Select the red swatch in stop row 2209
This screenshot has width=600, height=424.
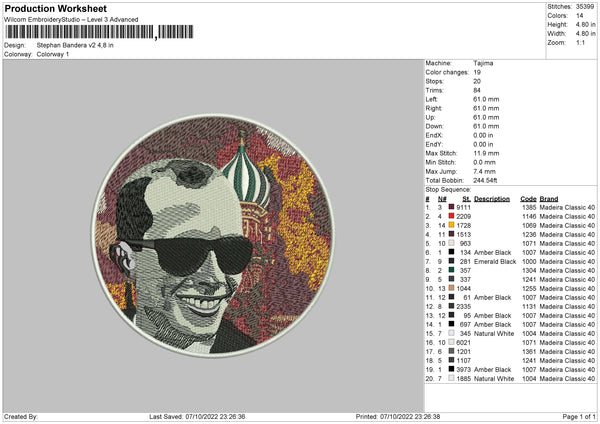pyautogui.click(x=452, y=216)
